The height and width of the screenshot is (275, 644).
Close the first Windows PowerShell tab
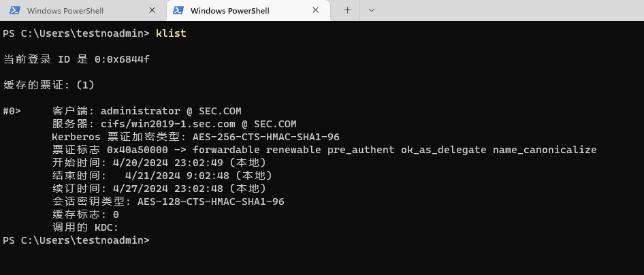[x=151, y=10]
